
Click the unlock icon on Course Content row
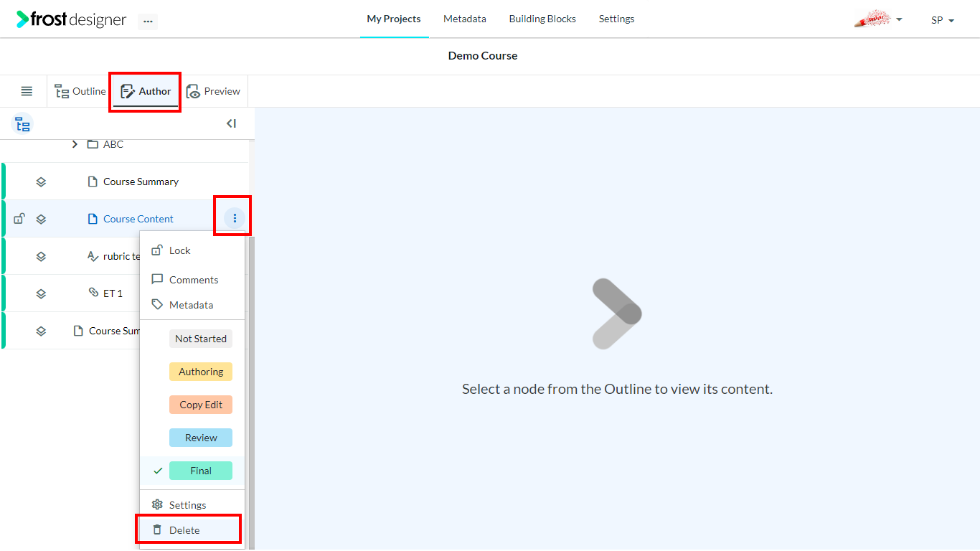(x=19, y=219)
